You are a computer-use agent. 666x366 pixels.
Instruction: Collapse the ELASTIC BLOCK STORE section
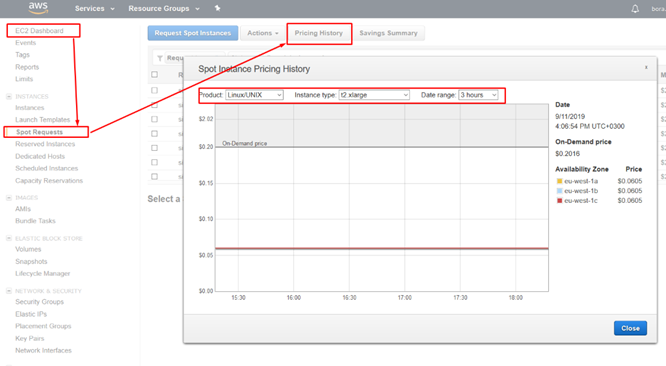point(8,238)
